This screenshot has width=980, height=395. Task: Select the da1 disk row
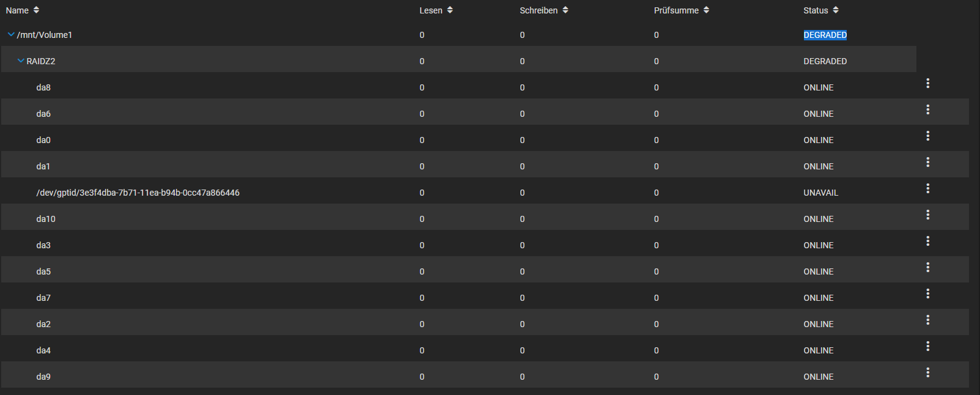(485, 166)
